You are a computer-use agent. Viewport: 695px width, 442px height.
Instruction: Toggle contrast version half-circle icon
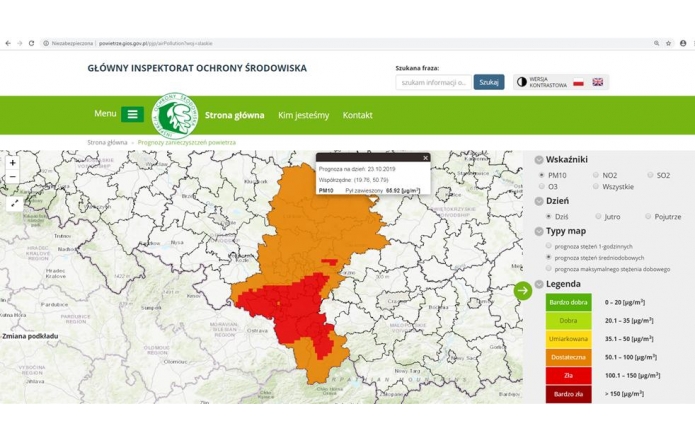click(x=522, y=82)
